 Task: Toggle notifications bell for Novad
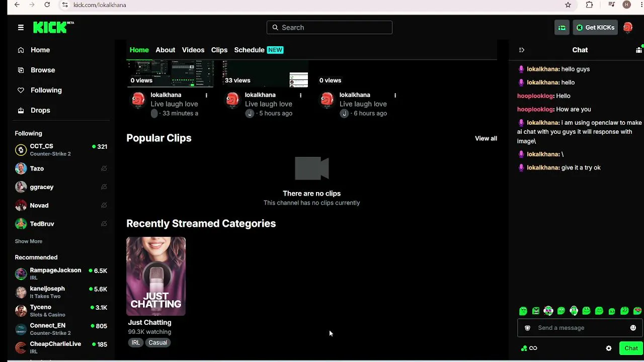tap(104, 205)
